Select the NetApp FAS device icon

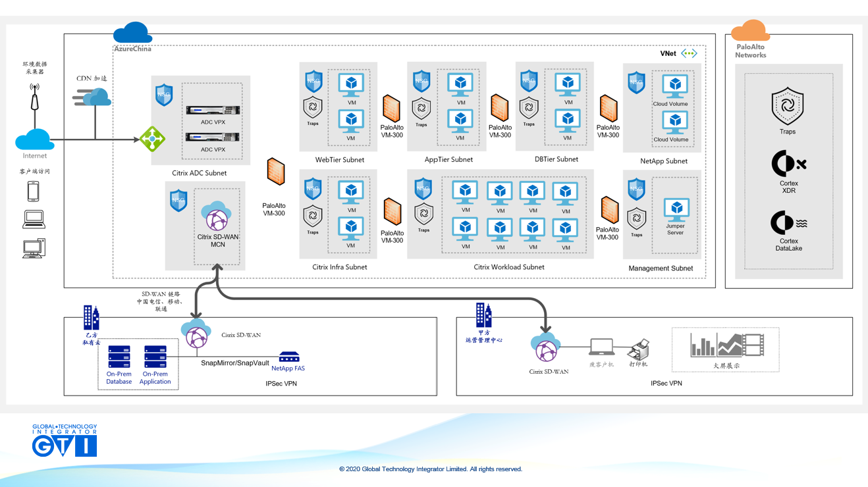pos(288,357)
